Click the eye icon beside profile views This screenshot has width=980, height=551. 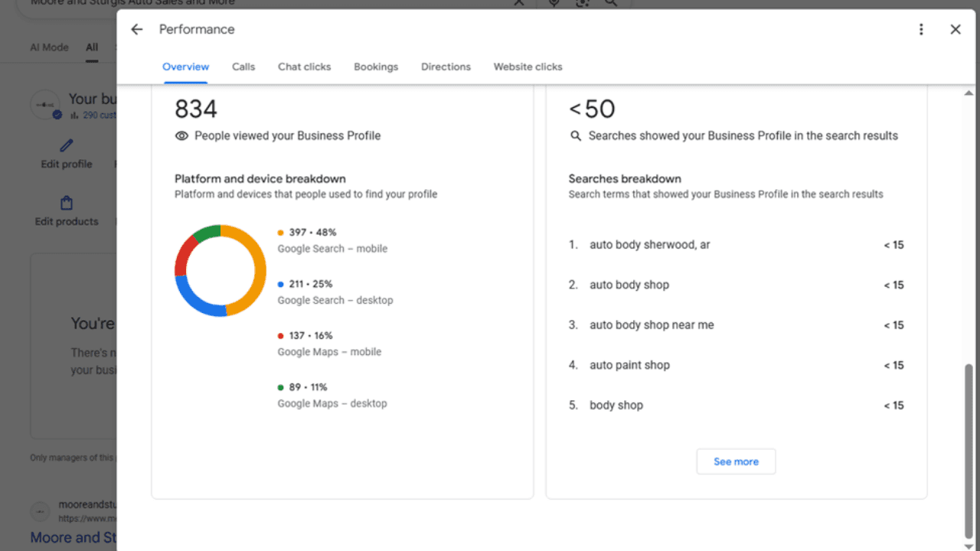[181, 135]
